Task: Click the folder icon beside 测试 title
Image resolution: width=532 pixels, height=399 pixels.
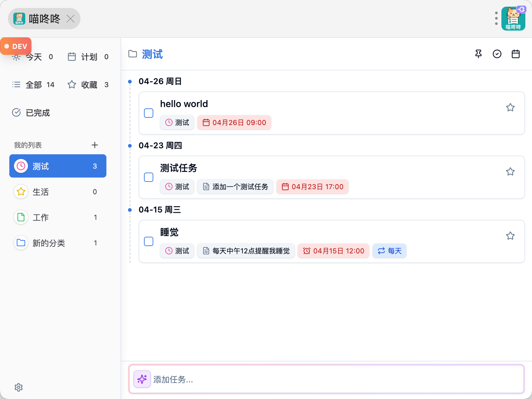Action: (x=133, y=54)
